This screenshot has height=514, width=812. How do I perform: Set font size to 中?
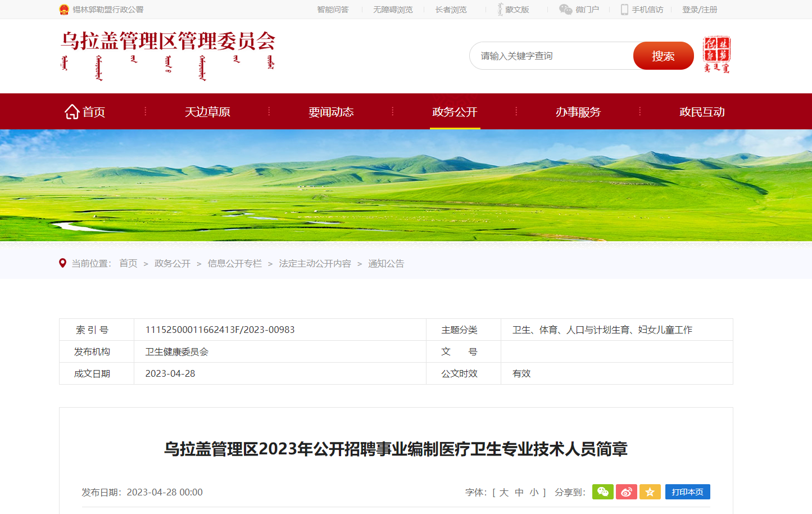pos(519,492)
